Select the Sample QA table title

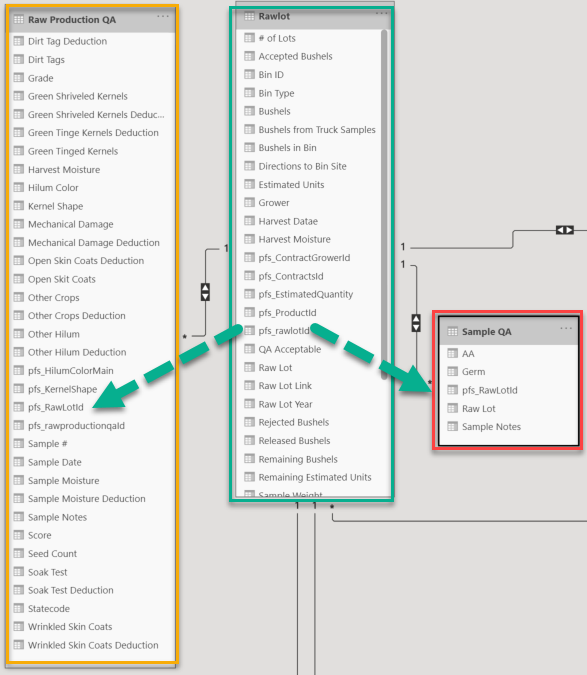pos(487,332)
